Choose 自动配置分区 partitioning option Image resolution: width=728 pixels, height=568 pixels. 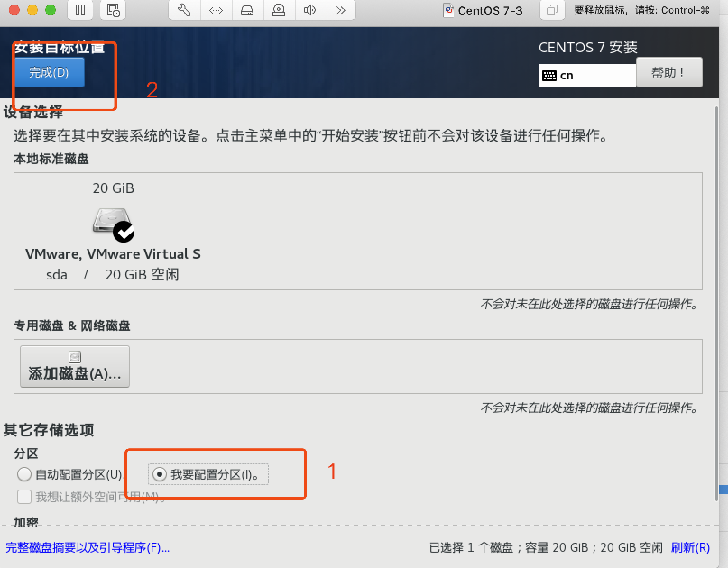coord(24,474)
